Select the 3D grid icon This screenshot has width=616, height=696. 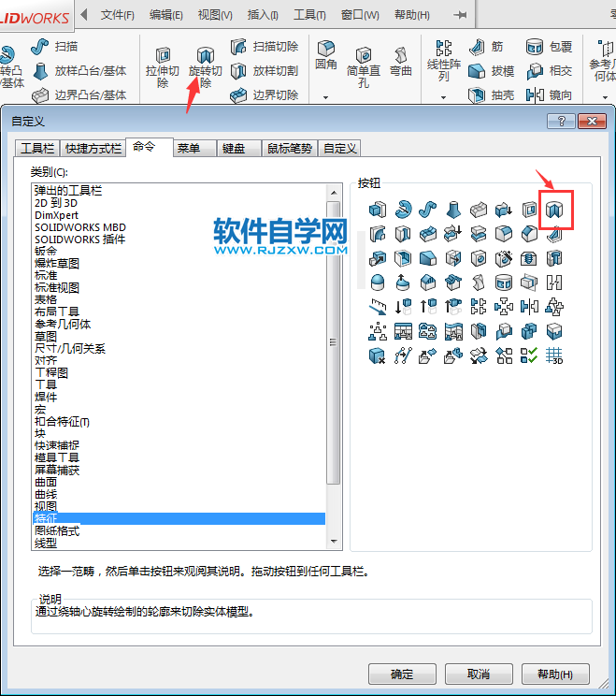tap(554, 355)
